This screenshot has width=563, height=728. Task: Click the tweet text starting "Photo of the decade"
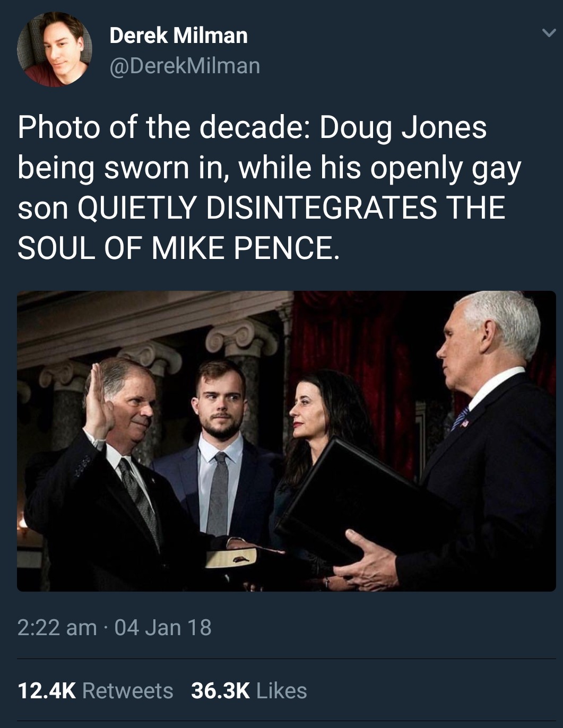click(252, 128)
